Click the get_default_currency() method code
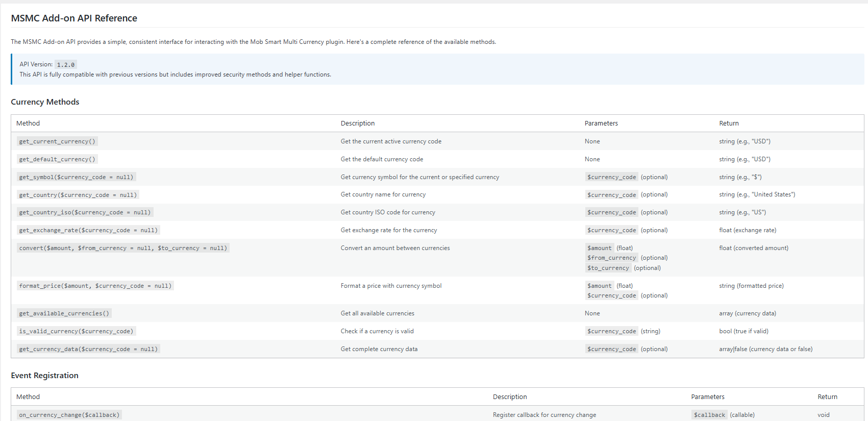Viewport: 868px width, 421px height. pos(57,159)
